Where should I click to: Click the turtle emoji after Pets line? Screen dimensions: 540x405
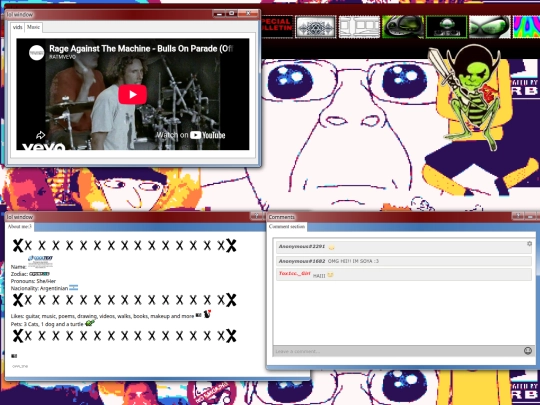[x=90, y=323]
